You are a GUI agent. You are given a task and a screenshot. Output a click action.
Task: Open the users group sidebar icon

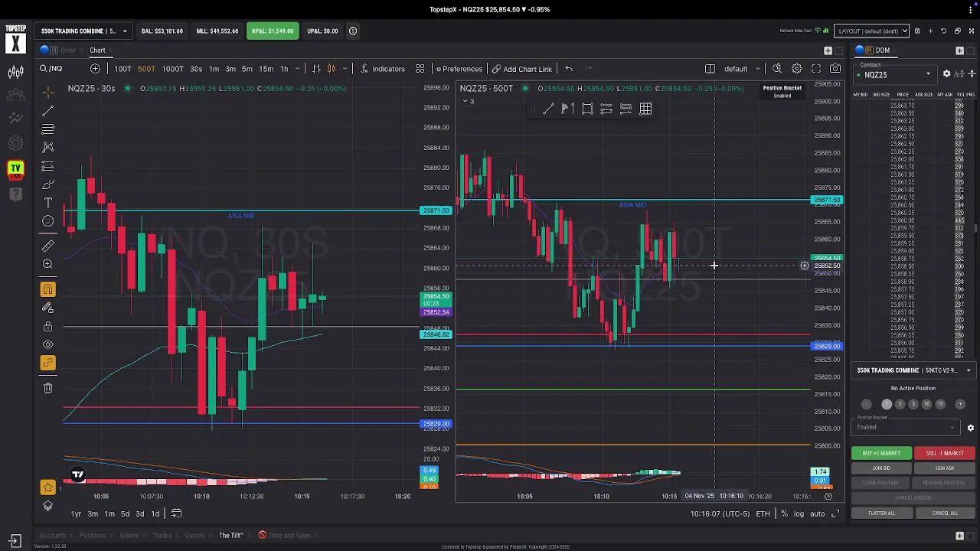tap(15, 96)
